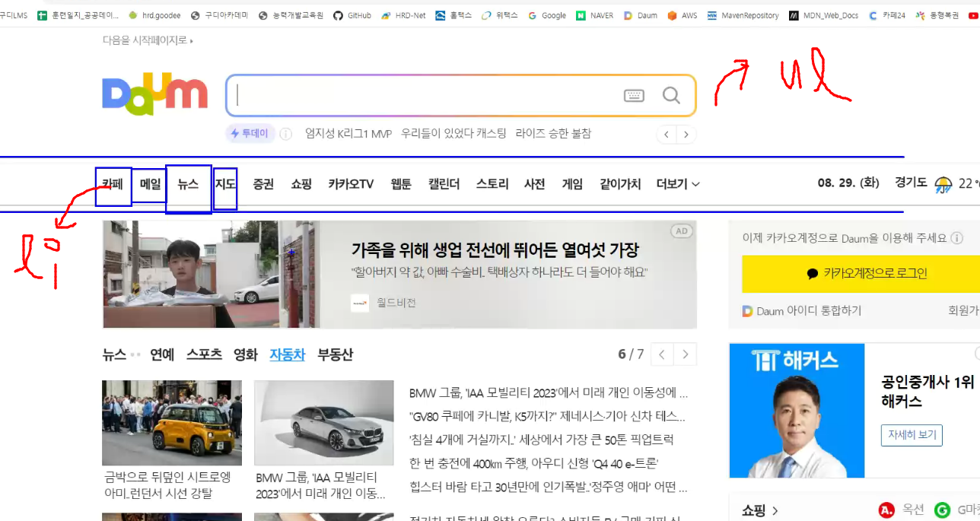This screenshot has width=980, height=521.
Task: Click the info icon beside 투데이
Action: (286, 134)
